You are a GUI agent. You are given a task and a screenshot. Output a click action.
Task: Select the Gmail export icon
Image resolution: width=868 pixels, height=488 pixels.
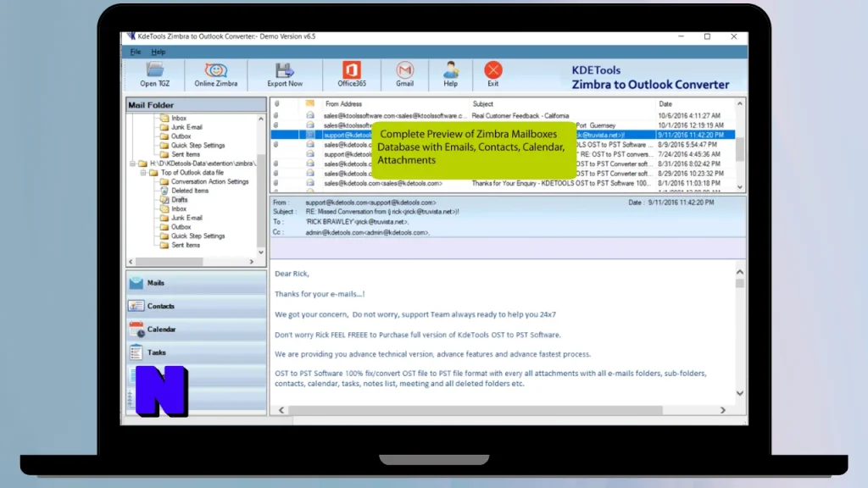click(x=404, y=75)
